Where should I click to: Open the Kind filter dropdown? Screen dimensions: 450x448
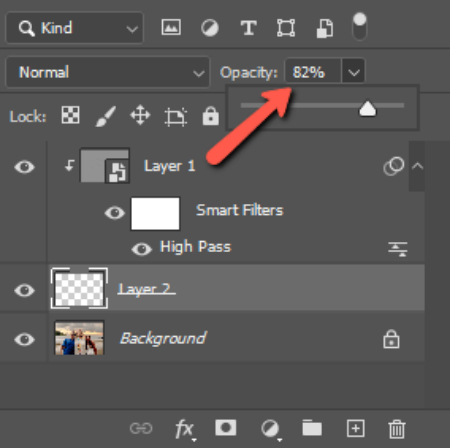(75, 28)
